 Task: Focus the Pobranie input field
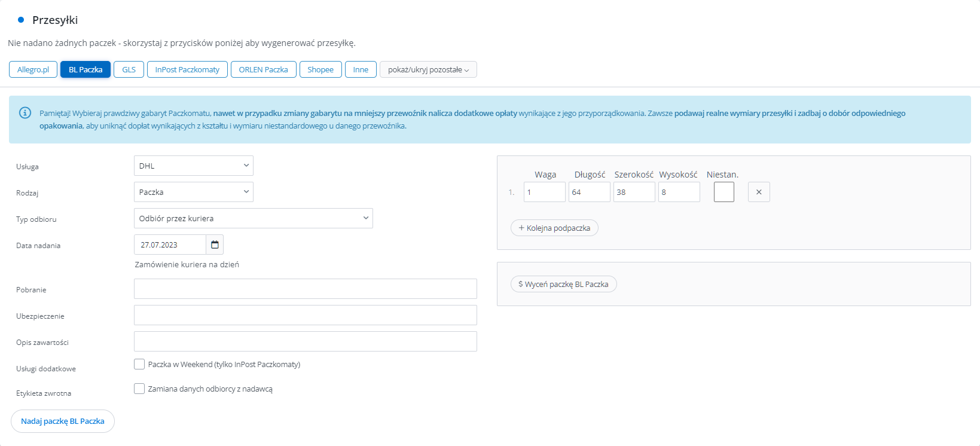tap(306, 289)
